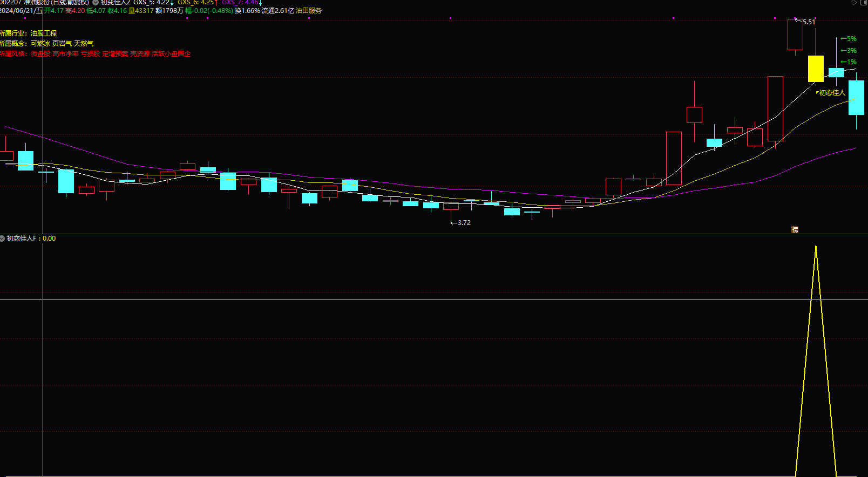Select the solid yellow signal candlestick
The height and width of the screenshot is (477, 868).
[x=816, y=69]
